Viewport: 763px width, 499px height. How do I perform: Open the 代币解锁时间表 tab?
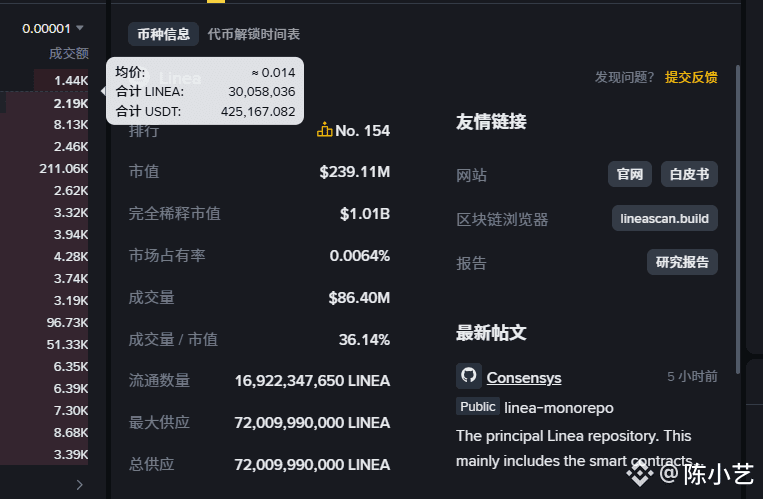point(254,34)
